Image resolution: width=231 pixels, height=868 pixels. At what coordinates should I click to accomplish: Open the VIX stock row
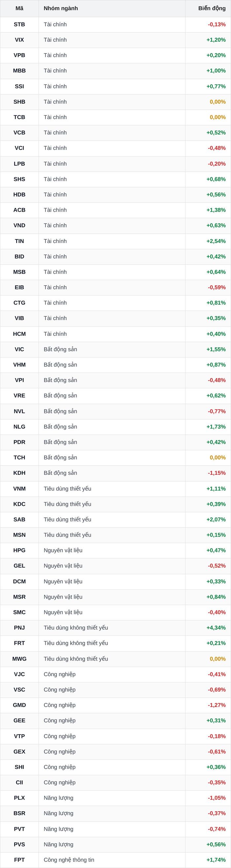(x=115, y=40)
